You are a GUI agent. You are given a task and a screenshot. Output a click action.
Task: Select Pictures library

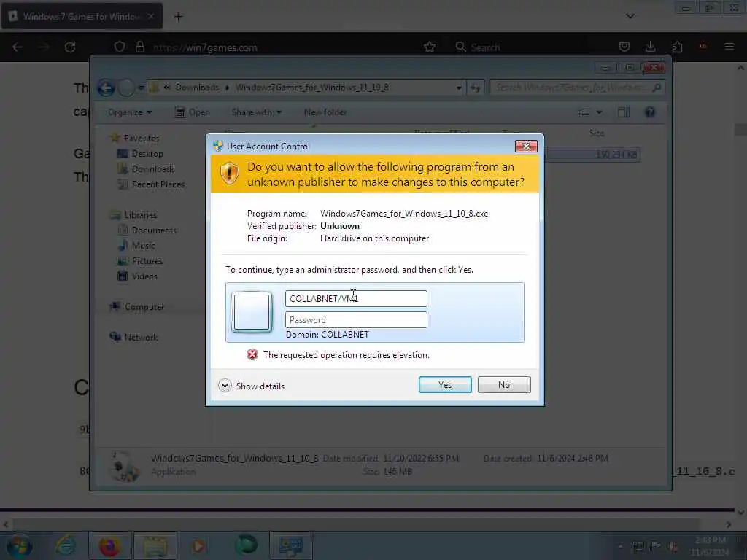147,261
